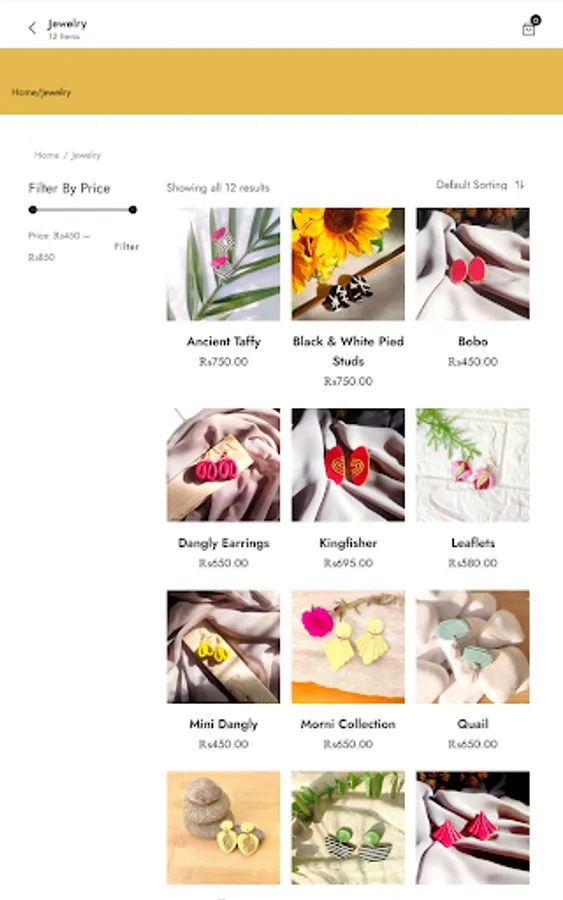Image resolution: width=563 pixels, height=900 pixels.
Task: Select the Dangly Earrings product photo
Action: (x=223, y=465)
